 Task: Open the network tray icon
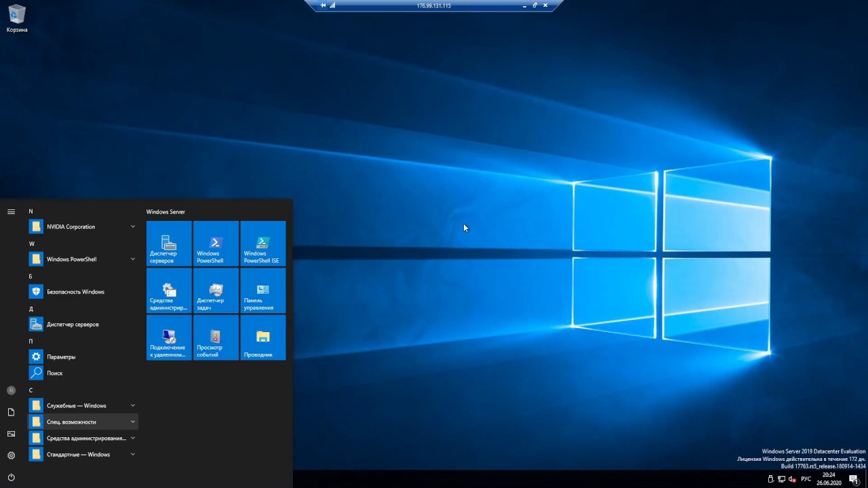tap(781, 479)
